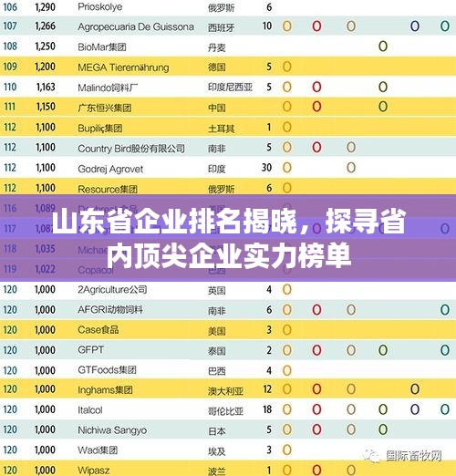Click the number 12 in Inghams集团 row
The width and height of the screenshot is (456, 476).
tap(267, 389)
